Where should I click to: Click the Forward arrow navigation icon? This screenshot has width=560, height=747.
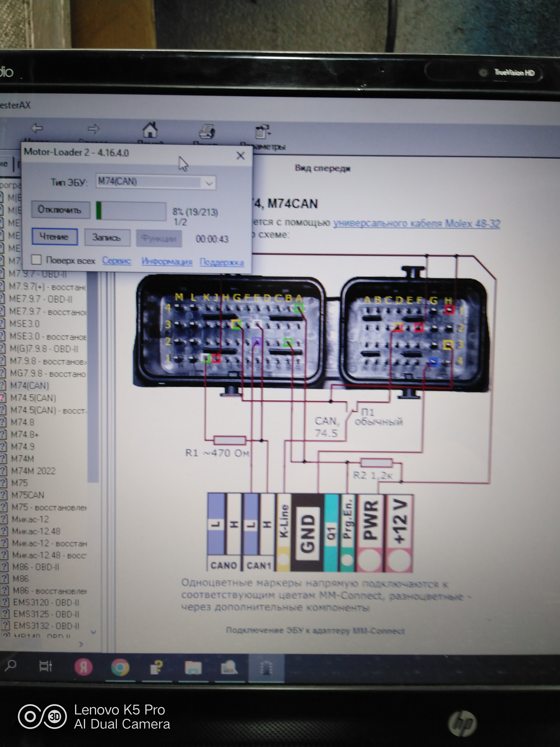click(x=94, y=129)
